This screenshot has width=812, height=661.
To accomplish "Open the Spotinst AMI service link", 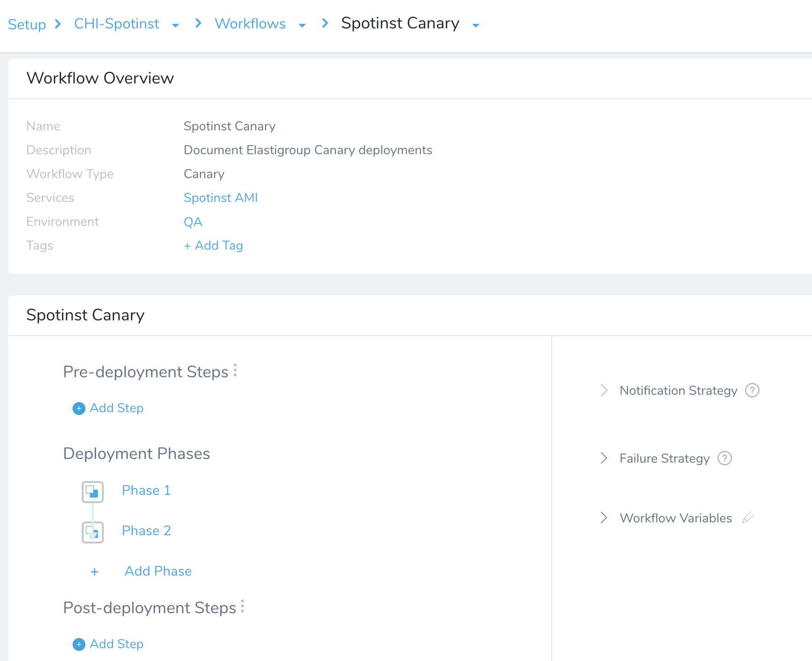I will pos(220,198).
